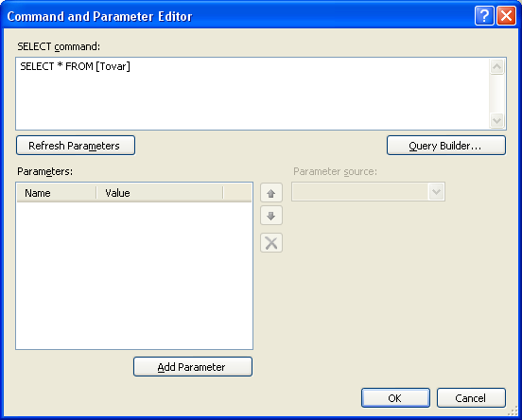Viewport: 522px width, 420px height.
Task: Close the Command and Parameter Editor dialog
Action: point(506,16)
